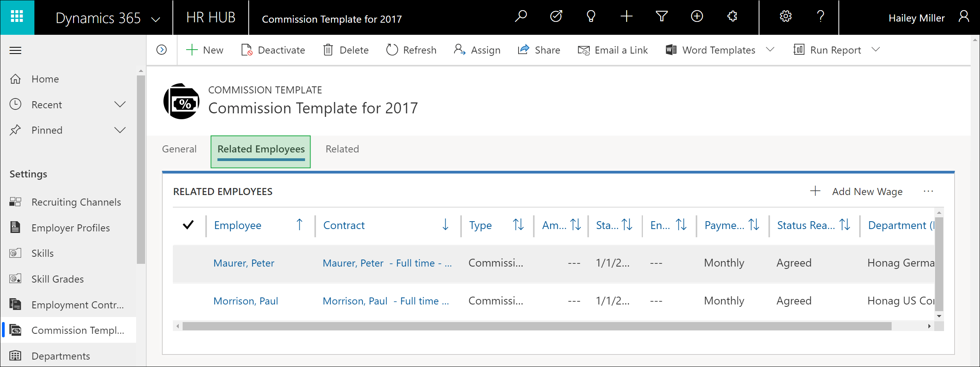Open advanced find funnel icon

(x=662, y=16)
